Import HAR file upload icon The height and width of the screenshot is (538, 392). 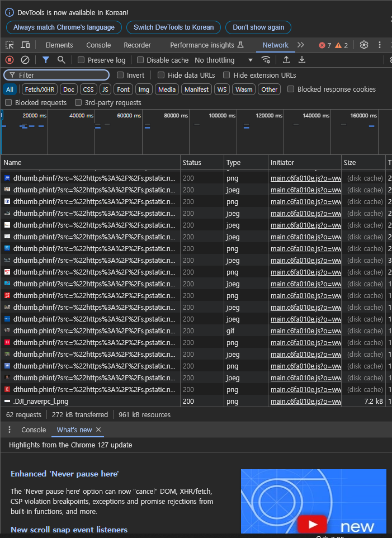point(286,60)
